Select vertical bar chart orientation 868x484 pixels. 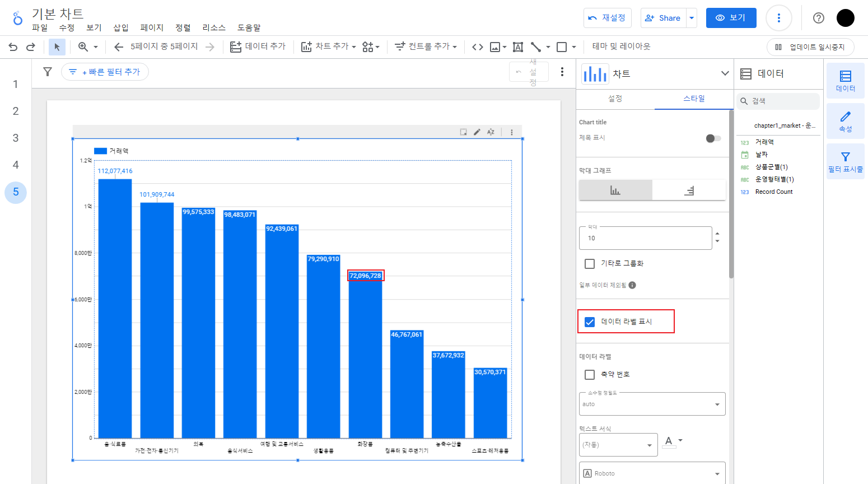coord(615,190)
